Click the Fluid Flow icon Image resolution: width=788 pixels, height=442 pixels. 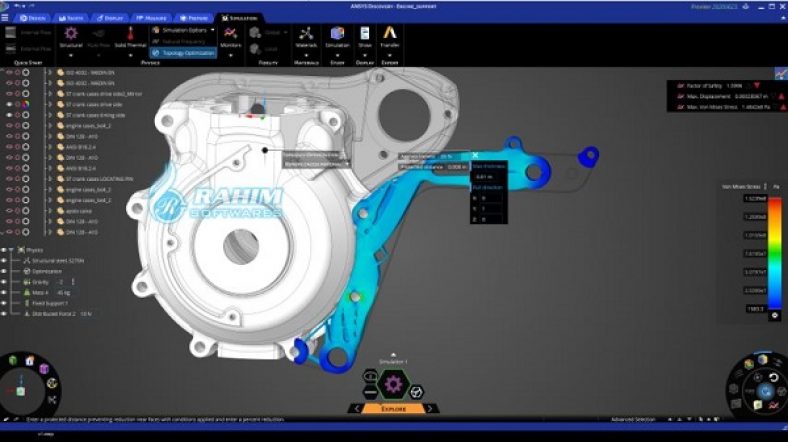click(98, 34)
